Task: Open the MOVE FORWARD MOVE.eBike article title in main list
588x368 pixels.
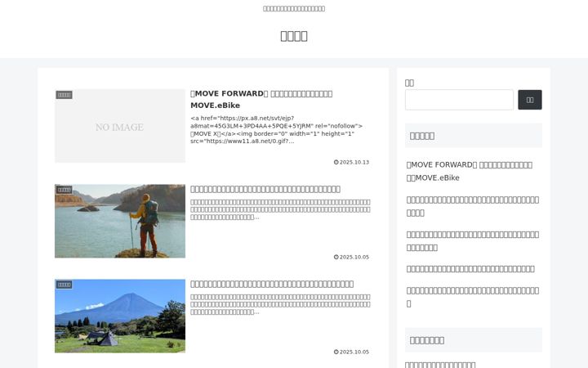Action: point(261,99)
